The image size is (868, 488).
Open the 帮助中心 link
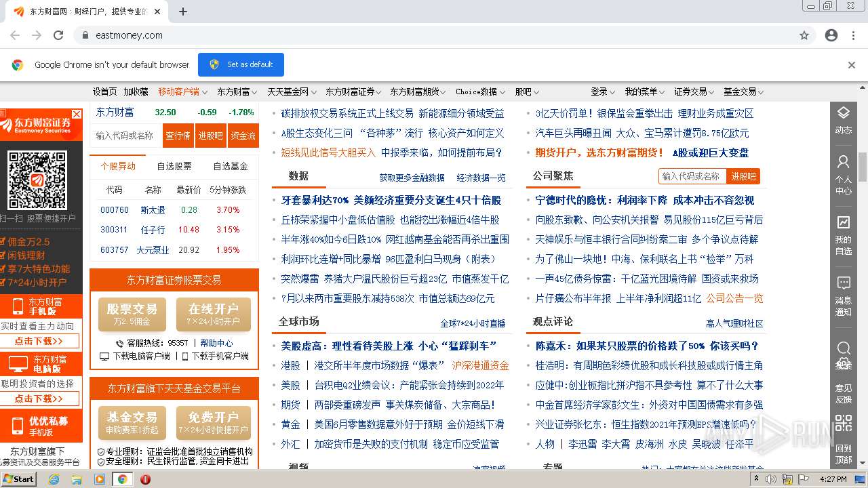(x=216, y=344)
